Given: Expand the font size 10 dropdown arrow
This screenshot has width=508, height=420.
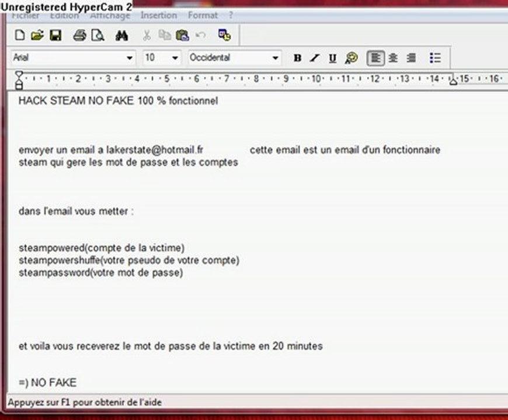Looking at the screenshot, I should pyautogui.click(x=175, y=58).
